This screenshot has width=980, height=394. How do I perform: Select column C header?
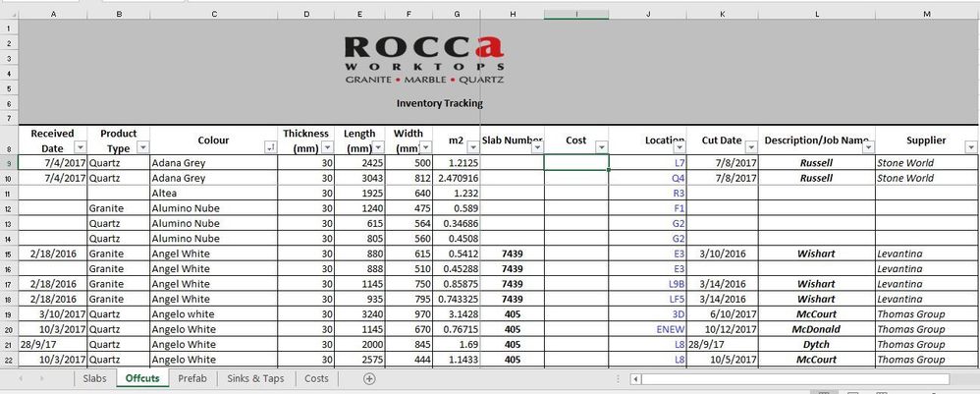pos(214,14)
